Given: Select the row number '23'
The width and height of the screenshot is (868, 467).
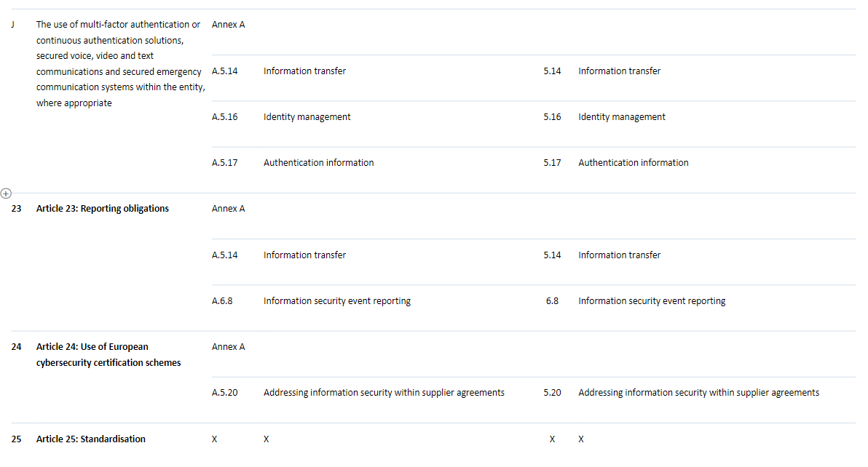Looking at the screenshot, I should [16, 208].
